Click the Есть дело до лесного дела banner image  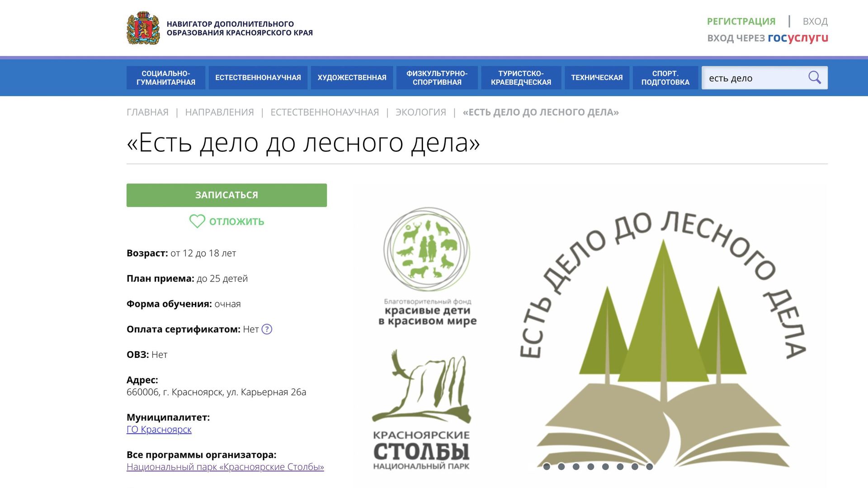[664, 338]
